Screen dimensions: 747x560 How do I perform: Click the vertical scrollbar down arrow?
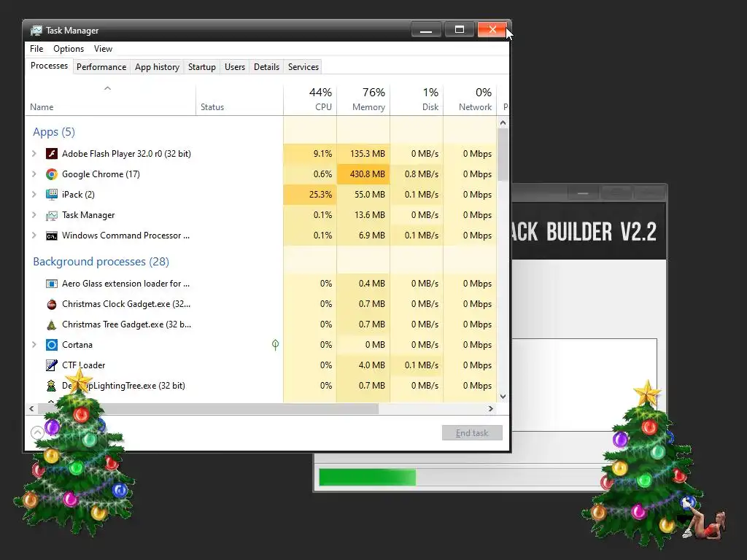click(x=503, y=396)
